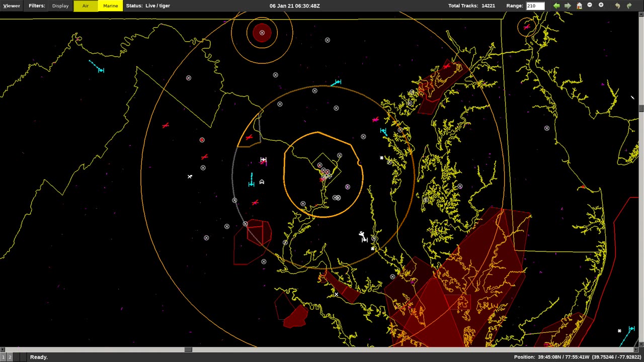Click the horizontal scrollbar left arrow

(x=2, y=349)
